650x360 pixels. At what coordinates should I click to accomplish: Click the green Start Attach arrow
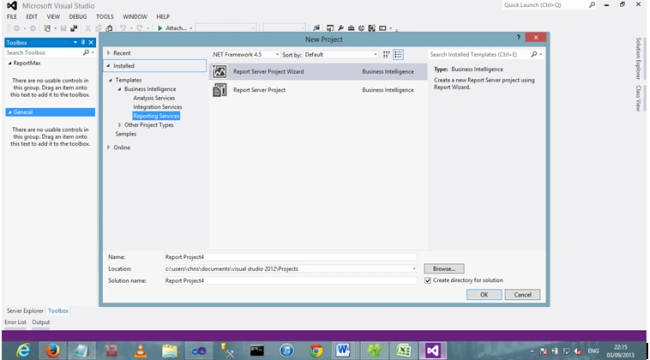[x=160, y=28]
